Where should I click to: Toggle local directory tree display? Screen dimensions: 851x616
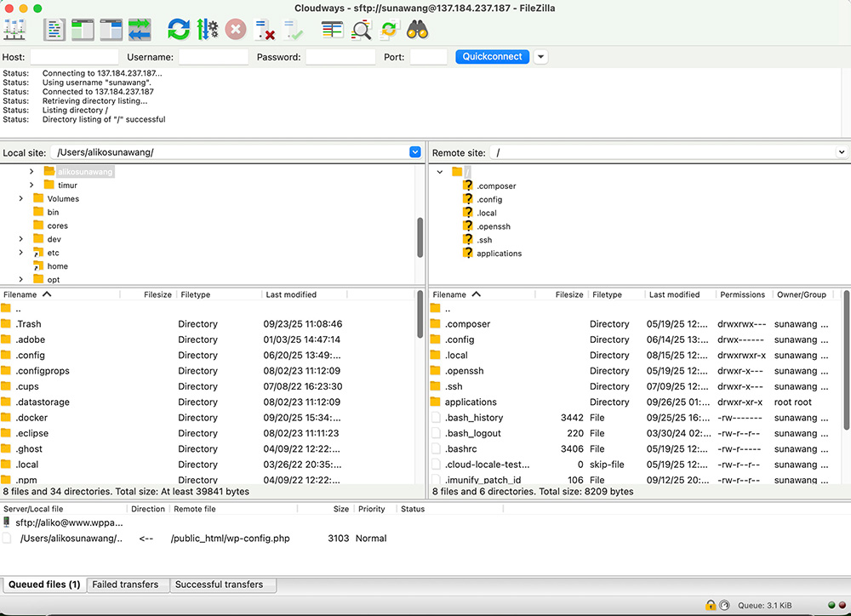pos(83,30)
